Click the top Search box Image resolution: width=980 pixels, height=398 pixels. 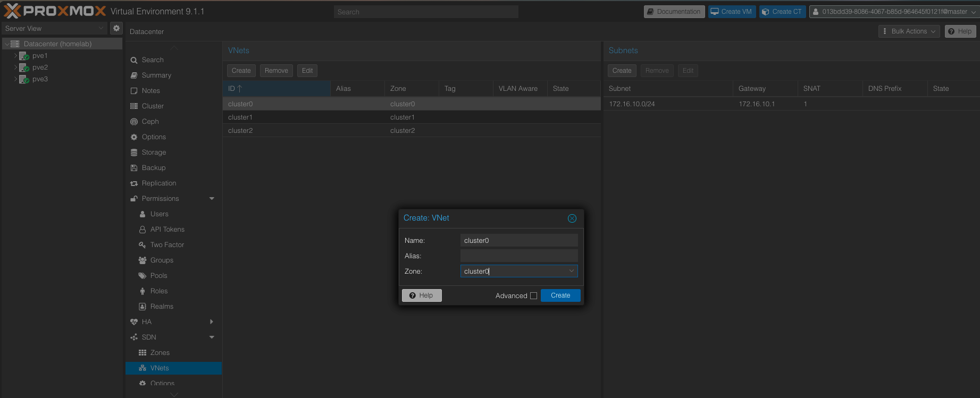pos(426,12)
